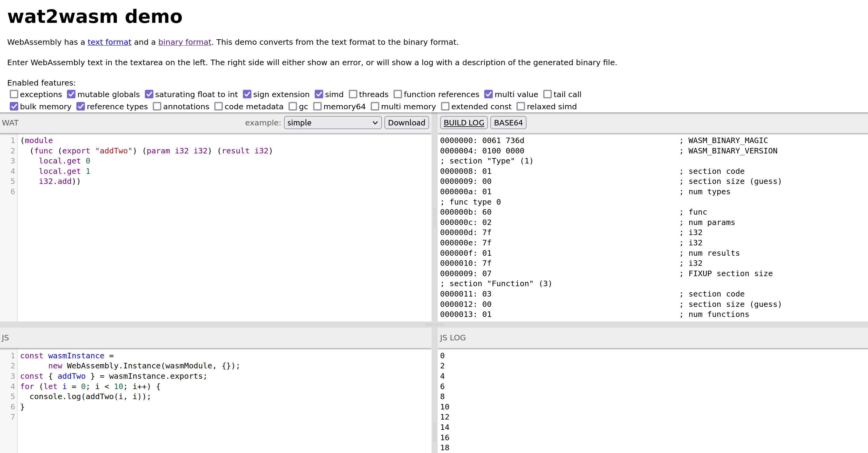The height and width of the screenshot is (453, 868).
Task: Click the 'wat2wasm demo' heading
Action: pos(95,16)
